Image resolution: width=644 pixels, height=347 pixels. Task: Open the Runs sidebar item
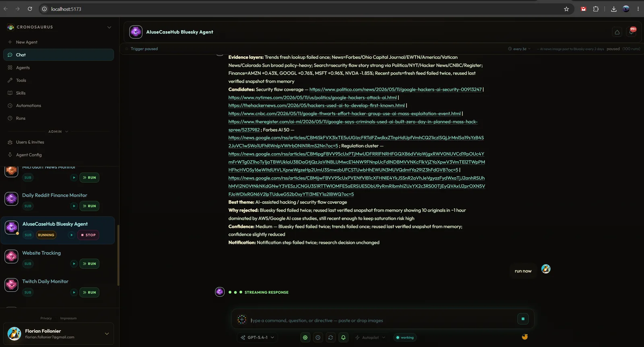click(x=58, y=118)
